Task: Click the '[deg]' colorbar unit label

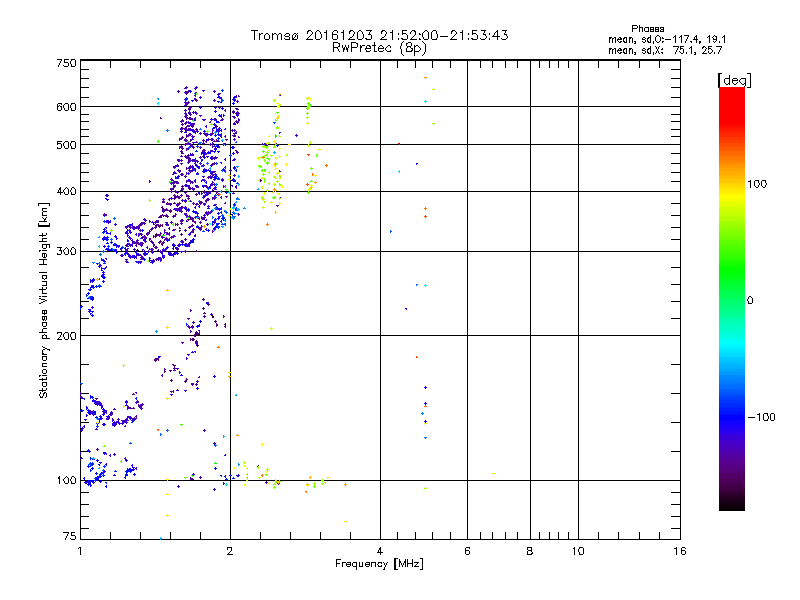Action: [x=734, y=80]
